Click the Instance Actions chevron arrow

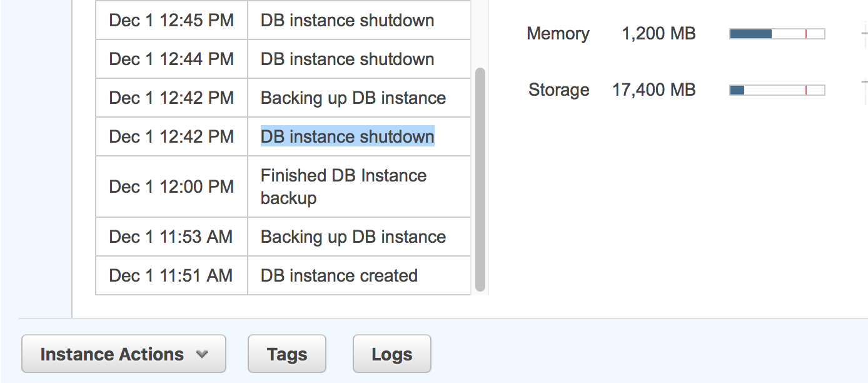click(201, 354)
